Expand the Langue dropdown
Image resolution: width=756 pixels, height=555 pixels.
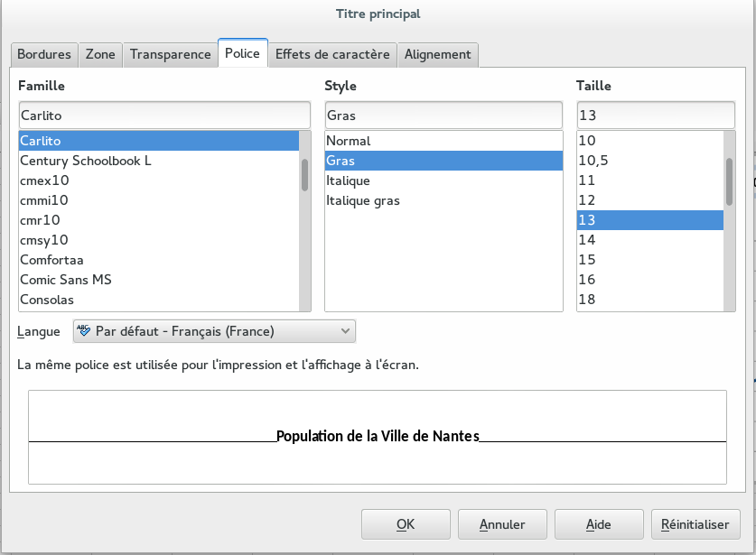pos(344,331)
